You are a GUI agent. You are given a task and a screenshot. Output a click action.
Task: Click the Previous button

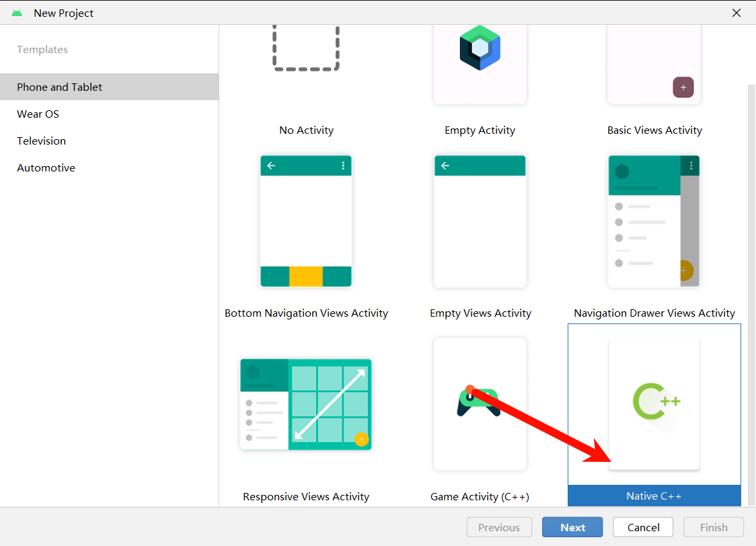click(x=499, y=527)
